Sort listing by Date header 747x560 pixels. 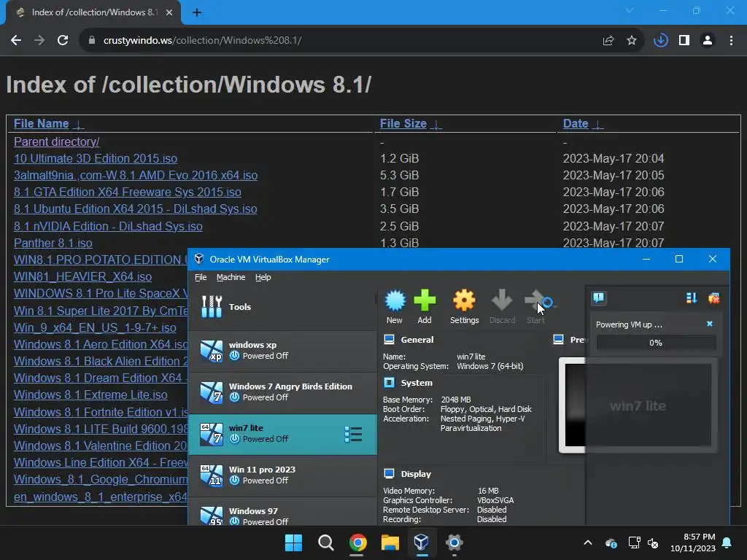pyautogui.click(x=583, y=124)
